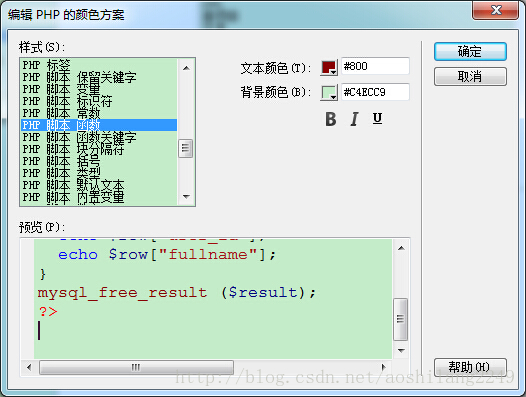This screenshot has height=397, width=526.
Task: Select 'PHP 脚本 类型' style
Action: point(99,173)
